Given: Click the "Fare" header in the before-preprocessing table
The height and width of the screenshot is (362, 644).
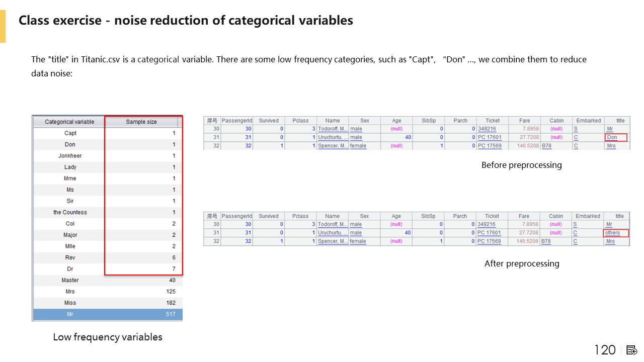Looking at the screenshot, I should click(x=524, y=121).
